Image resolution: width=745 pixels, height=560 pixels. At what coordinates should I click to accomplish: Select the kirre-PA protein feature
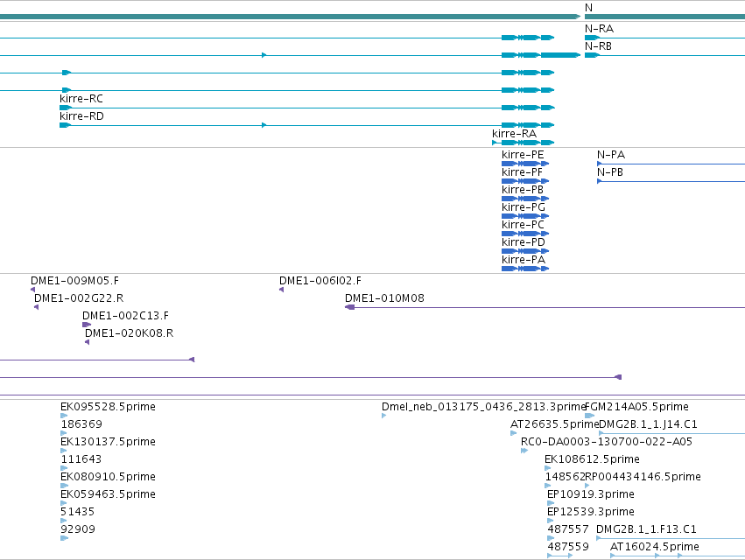pos(525,269)
